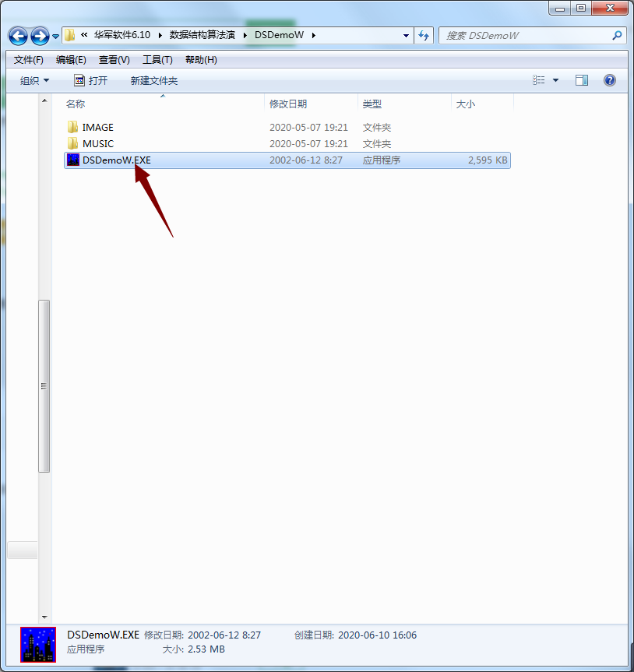Click the 2,595 KB size cell
634x672 pixels.
click(488, 160)
